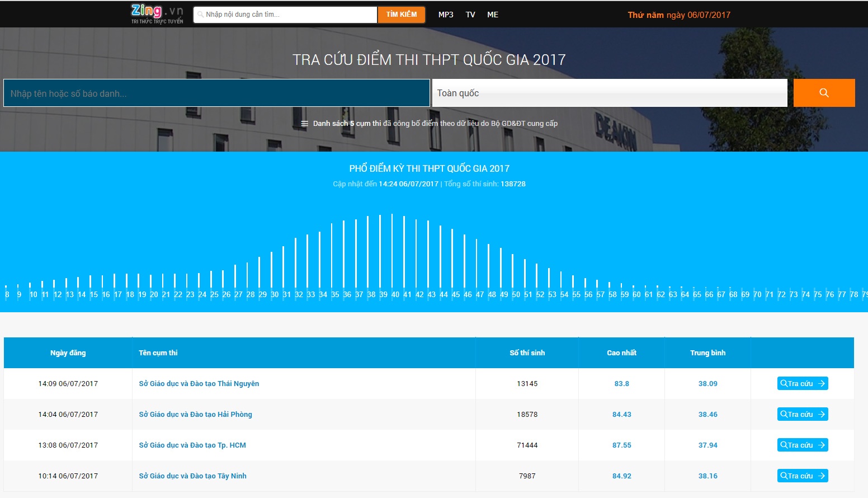
Task: Open "Sở Giáo dục và Đào tạo Hải Phòng"
Action: pos(196,414)
